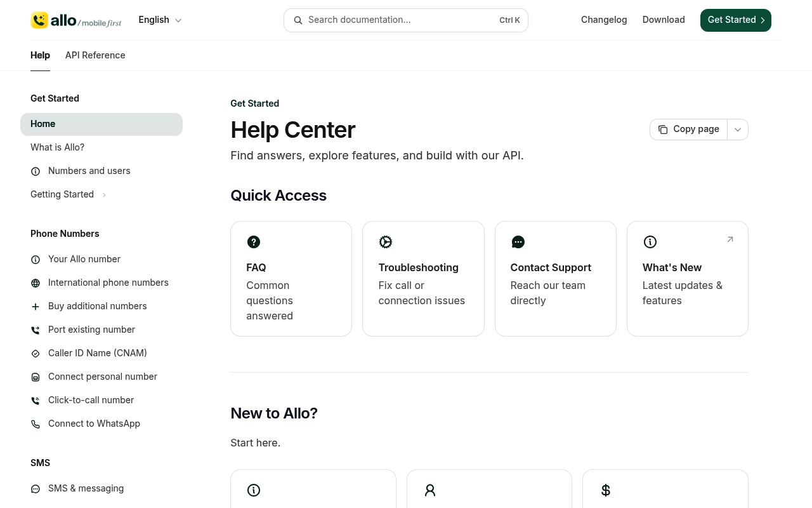This screenshot has height=508, width=812.
Task: Click the info icon beside Your Allo number
Action: [x=36, y=260]
